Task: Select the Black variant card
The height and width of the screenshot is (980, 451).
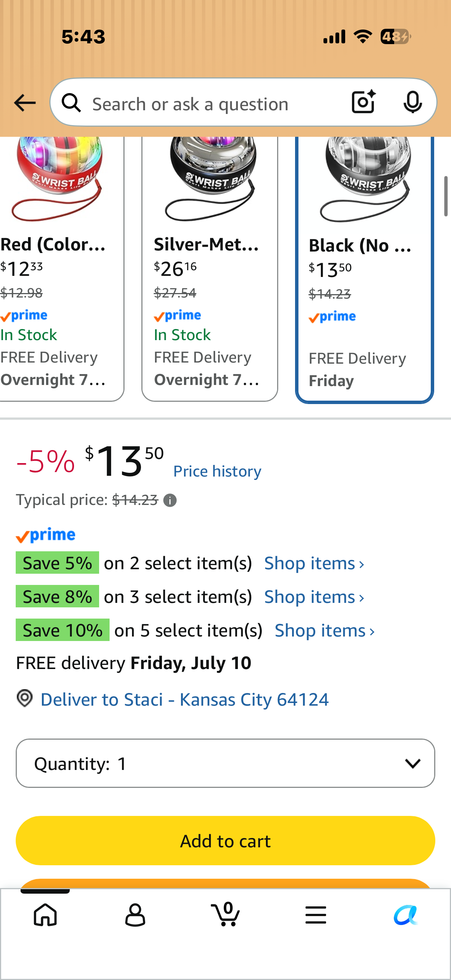Action: pos(365,269)
